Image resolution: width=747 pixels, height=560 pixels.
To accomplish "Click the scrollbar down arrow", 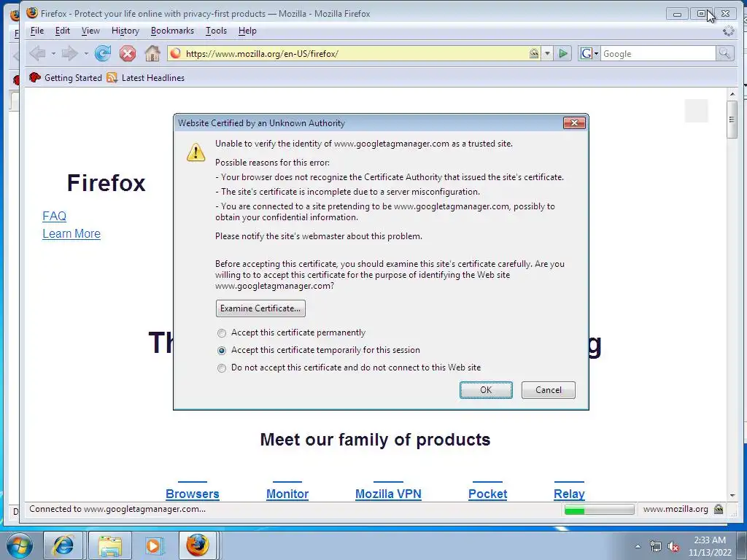I will (x=732, y=496).
